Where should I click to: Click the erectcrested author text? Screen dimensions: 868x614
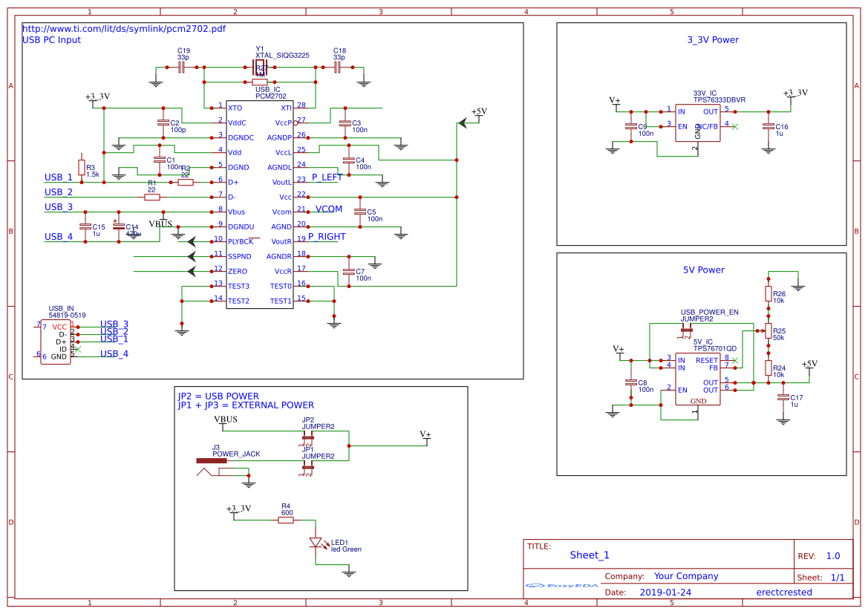tap(784, 592)
